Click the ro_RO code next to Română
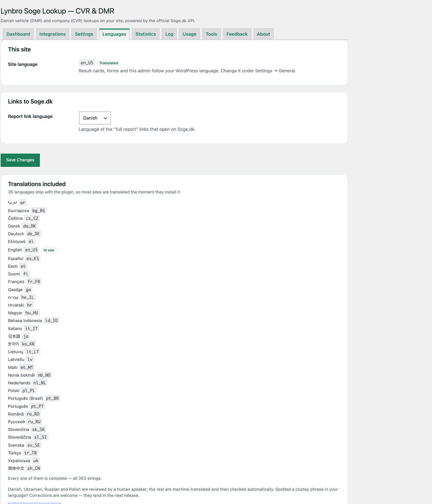 tap(33, 414)
